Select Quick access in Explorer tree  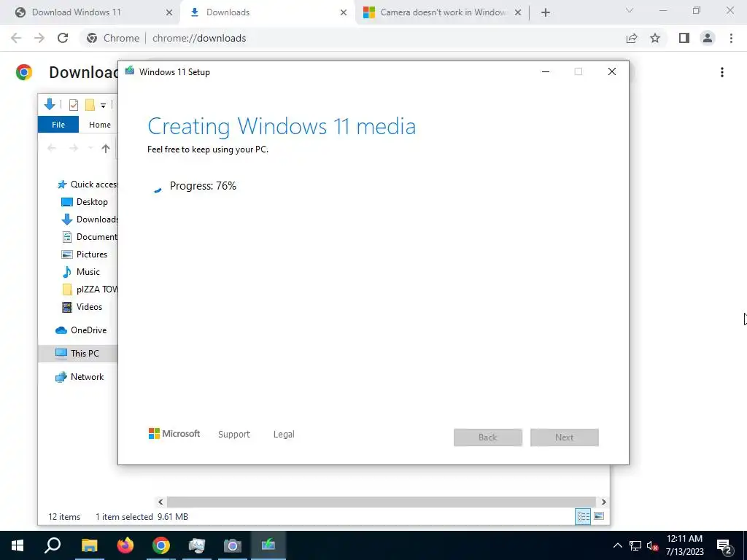pos(88,184)
